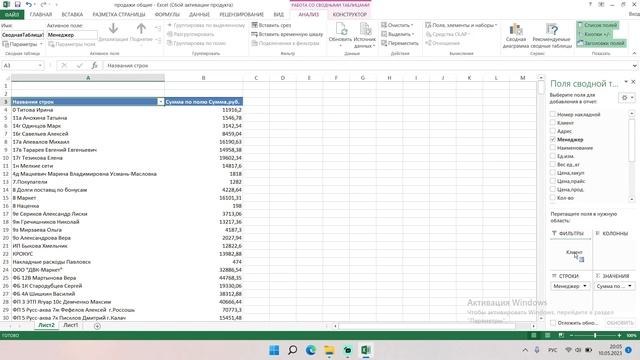Viewport: 640px width, 360px height.
Task: Switch to the Лист1 sheet tab
Action: [71, 325]
